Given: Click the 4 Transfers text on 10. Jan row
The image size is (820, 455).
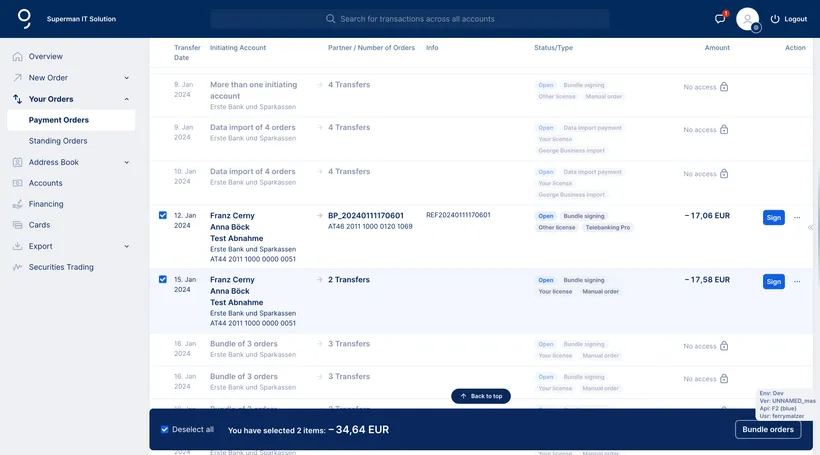Looking at the screenshot, I should [x=349, y=172].
